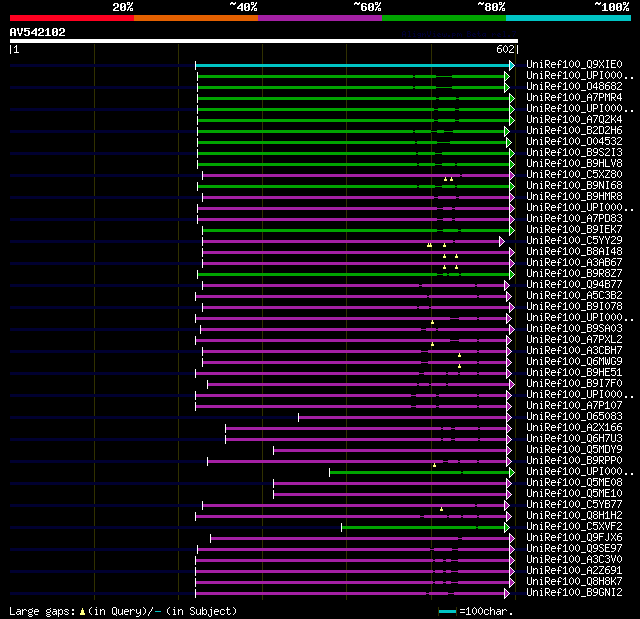Click the white start tick of the O65083 alignment
This screenshot has height=619, width=640.
[298, 417]
